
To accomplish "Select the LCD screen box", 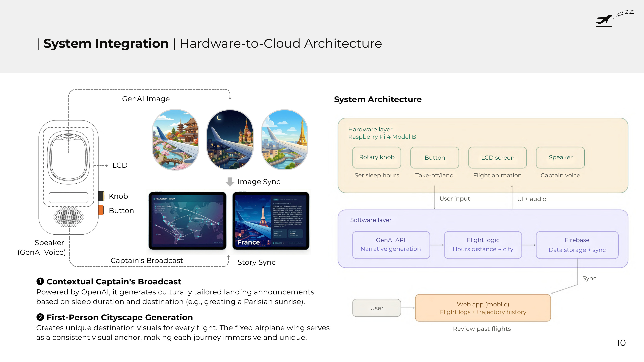I will tap(497, 157).
